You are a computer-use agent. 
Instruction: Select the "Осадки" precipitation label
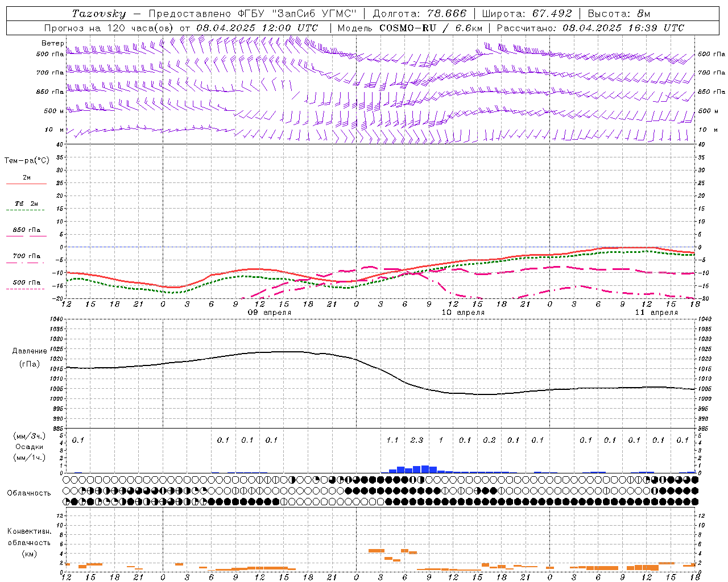[x=29, y=447]
